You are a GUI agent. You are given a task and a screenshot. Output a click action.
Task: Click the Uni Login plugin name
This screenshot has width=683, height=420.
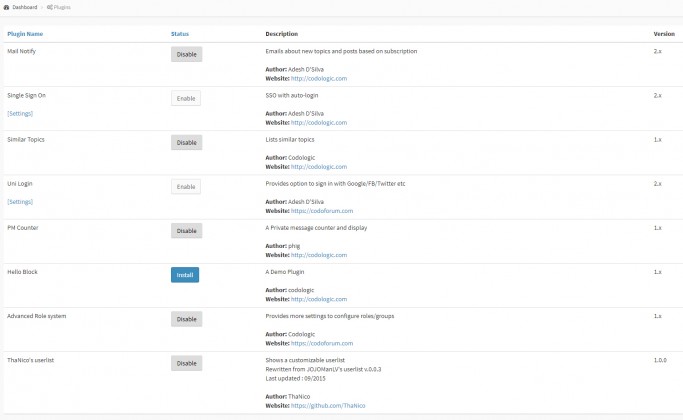click(20, 183)
